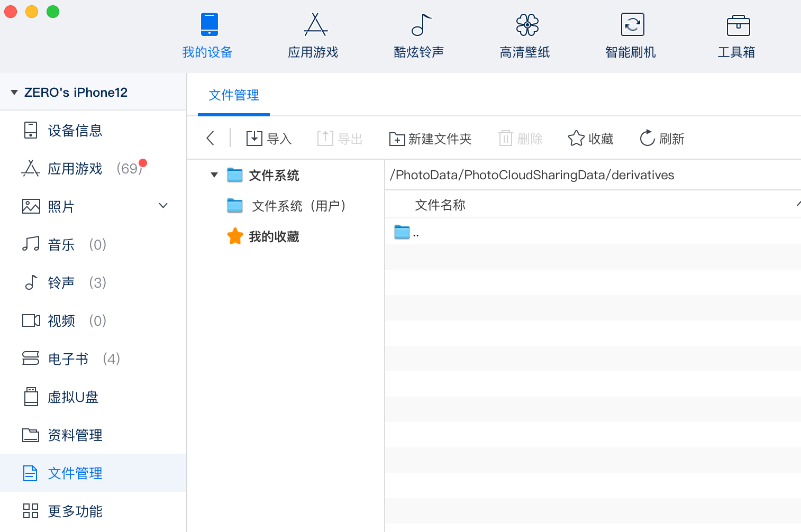This screenshot has height=532, width=801.
Task: Select the 文件管理 tab
Action: (233, 95)
